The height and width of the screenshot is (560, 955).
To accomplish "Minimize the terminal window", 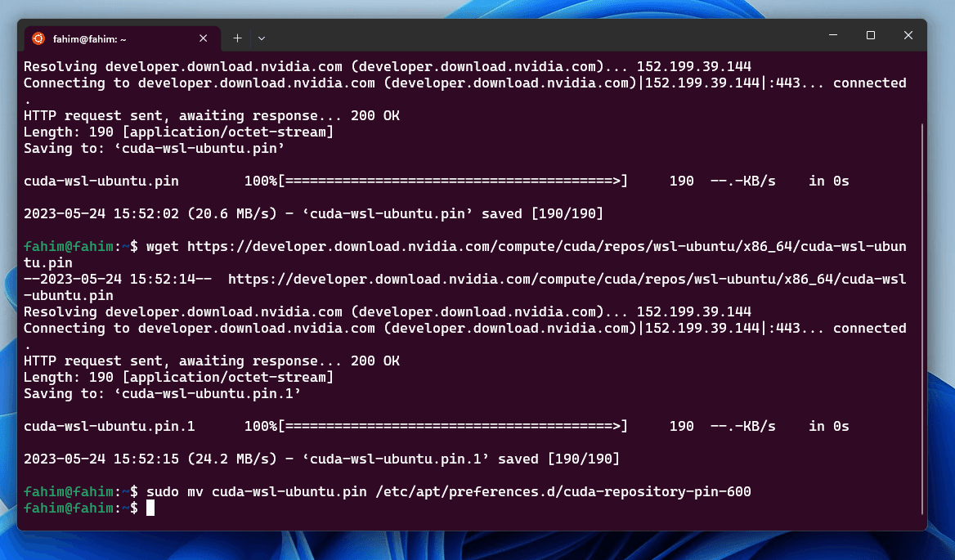I will coord(833,35).
